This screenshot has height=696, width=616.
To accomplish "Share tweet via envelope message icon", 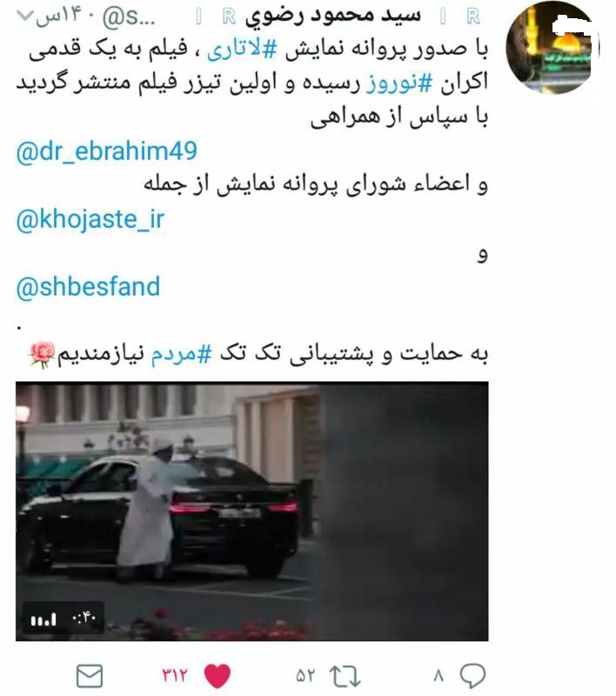I will [x=90, y=676].
